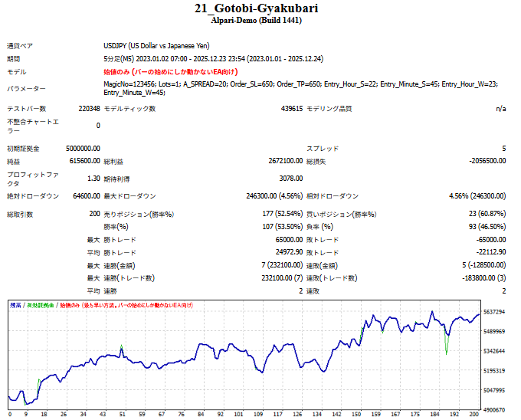This screenshot has height=420, width=521.
Task: Click the 総取引数 value 200
Action: pos(93,214)
